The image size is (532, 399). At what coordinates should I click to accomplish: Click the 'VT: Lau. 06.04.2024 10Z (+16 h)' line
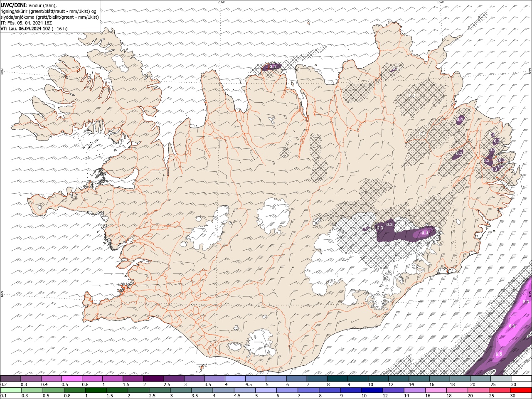34,29
